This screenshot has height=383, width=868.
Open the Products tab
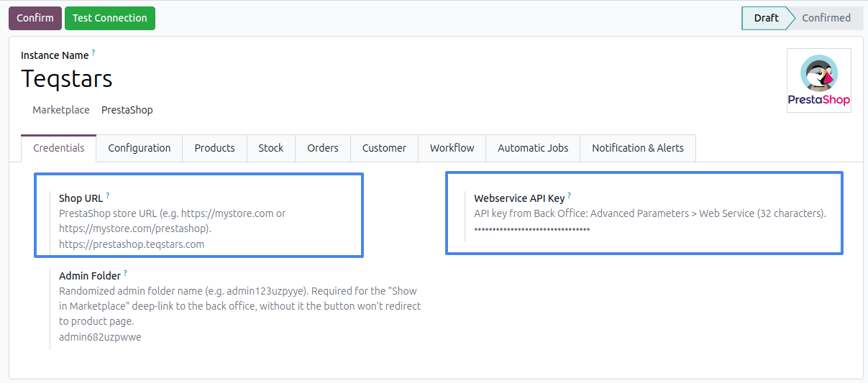pos(215,148)
